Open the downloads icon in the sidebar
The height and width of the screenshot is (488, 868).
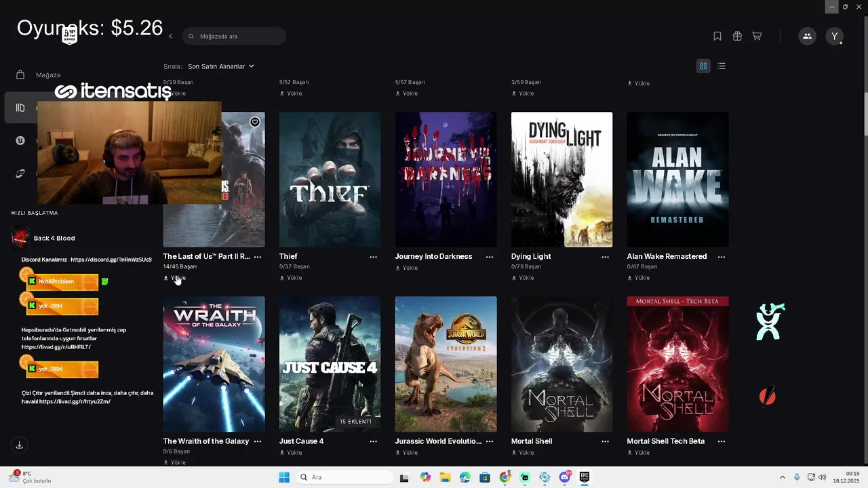[x=20, y=445]
